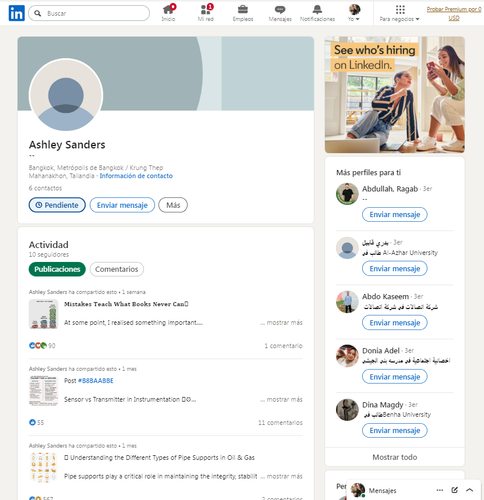Send message to Donia Adel
The width and height of the screenshot is (484, 500).
(x=395, y=377)
